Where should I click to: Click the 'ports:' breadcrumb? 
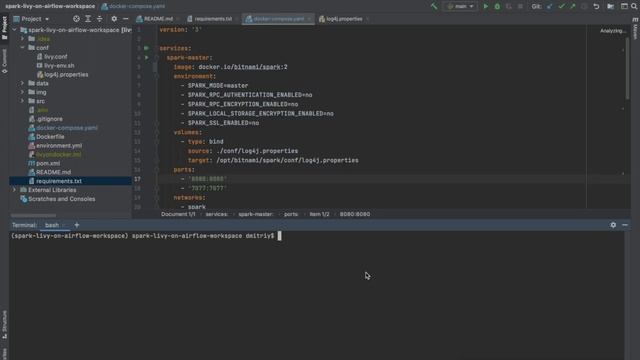tap(291, 214)
